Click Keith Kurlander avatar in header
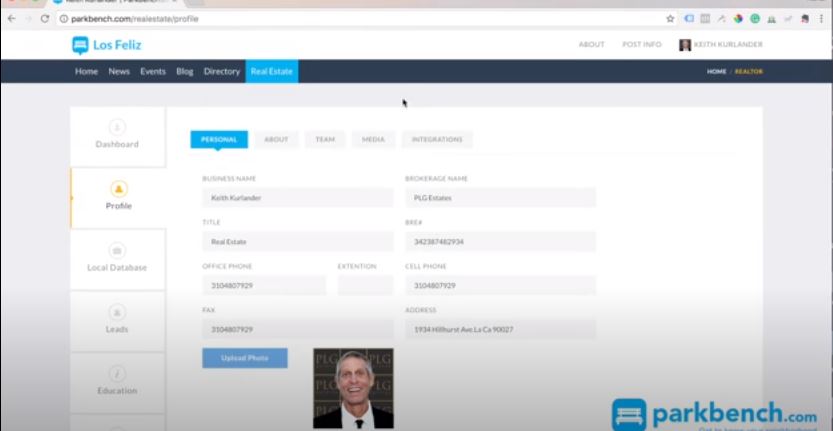 (x=685, y=45)
